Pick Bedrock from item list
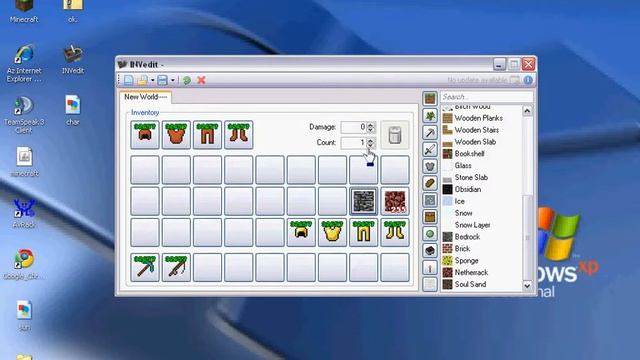 (482, 237)
